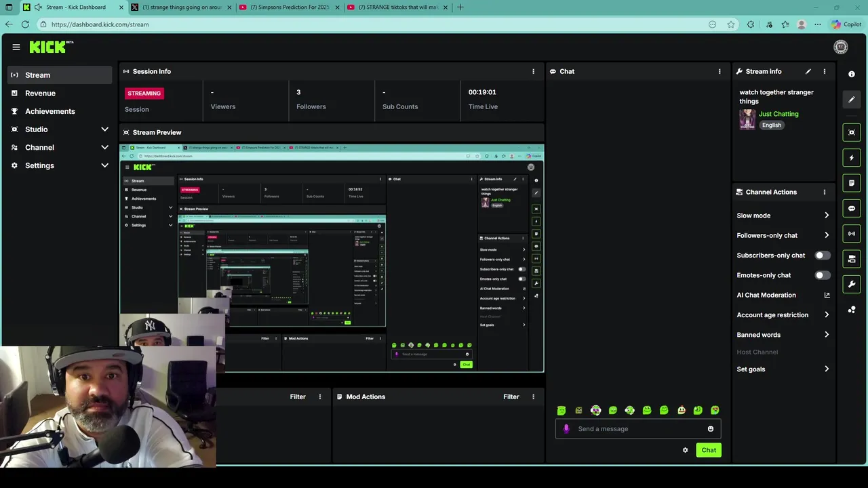Expand the Channel sidebar section
This screenshot has height=488, width=868.
[x=104, y=147]
